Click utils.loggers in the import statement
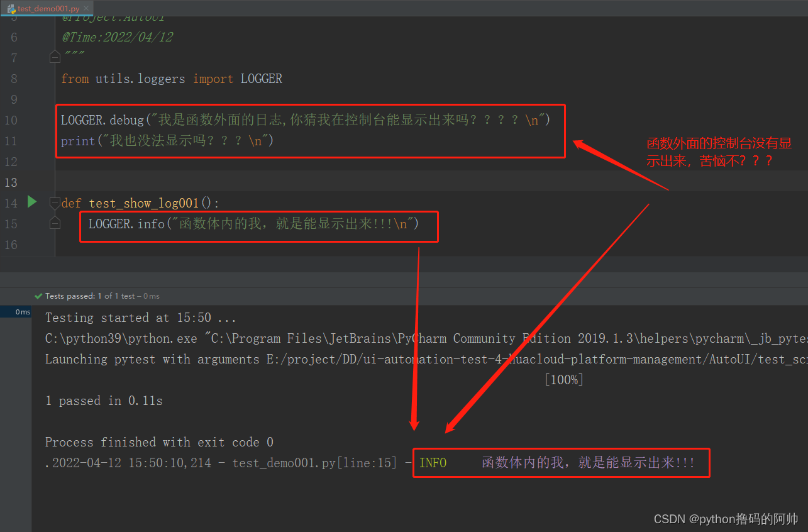 point(140,79)
